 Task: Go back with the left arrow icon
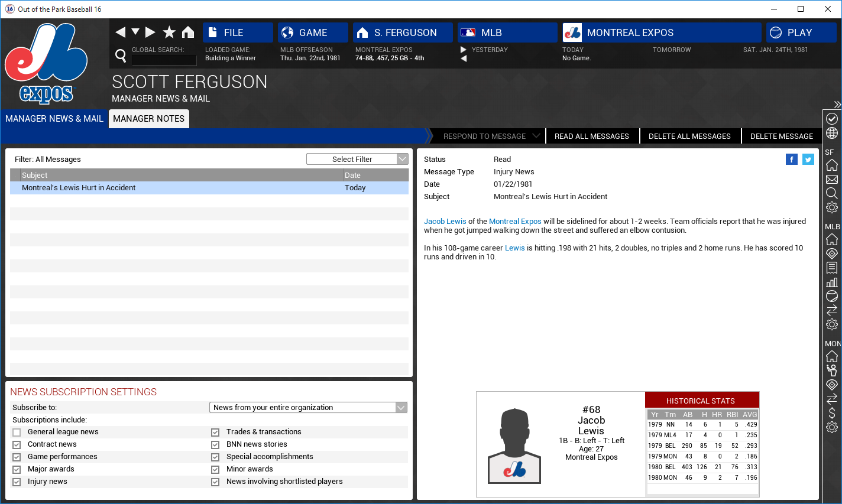121,32
